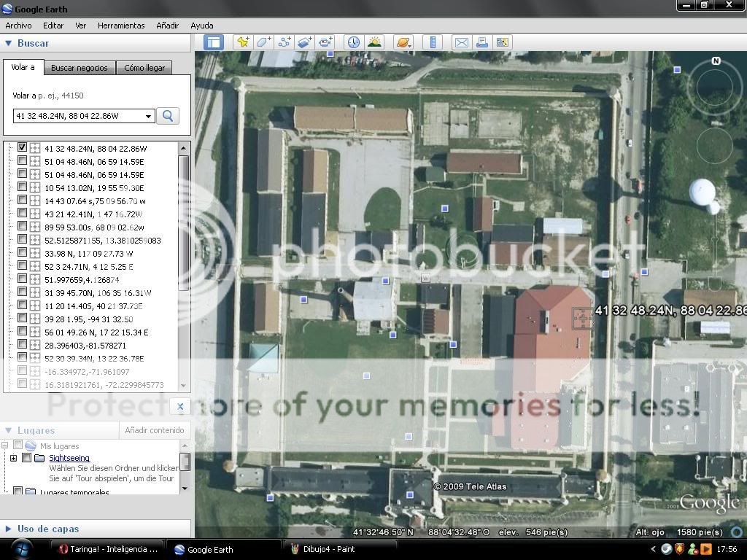Switch to Taringa Opera browser taskbar button
Image resolution: width=747 pixels, height=560 pixels.
point(107,549)
